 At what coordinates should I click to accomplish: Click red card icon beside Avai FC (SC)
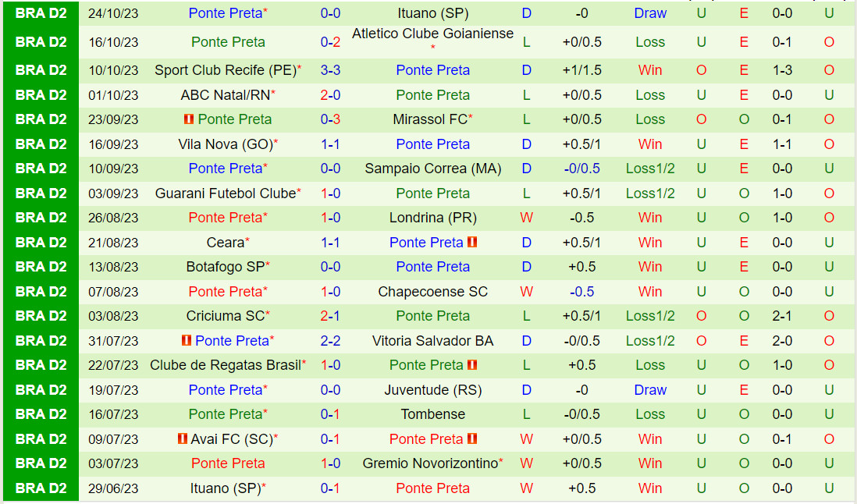click(x=183, y=439)
